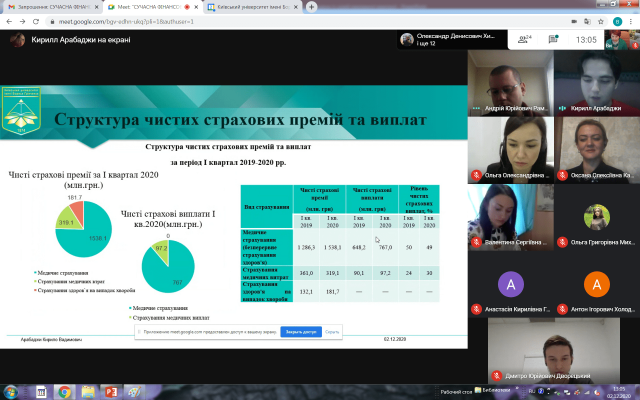
Task: Click the Олександр Денисович speaker notification
Action: coord(448,40)
